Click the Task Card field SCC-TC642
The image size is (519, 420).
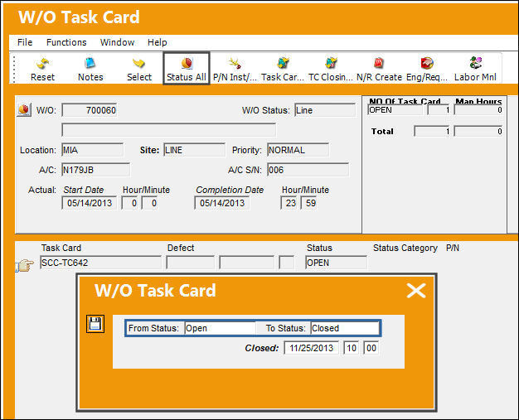pos(100,263)
